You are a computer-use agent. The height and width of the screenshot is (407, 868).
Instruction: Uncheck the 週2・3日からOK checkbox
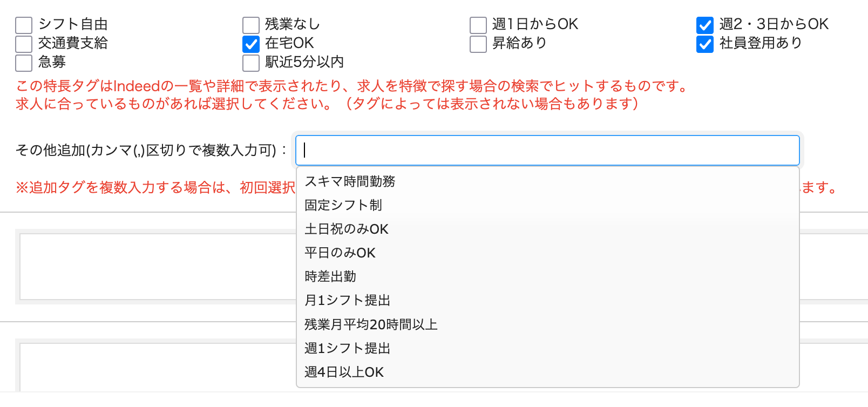coord(705,25)
